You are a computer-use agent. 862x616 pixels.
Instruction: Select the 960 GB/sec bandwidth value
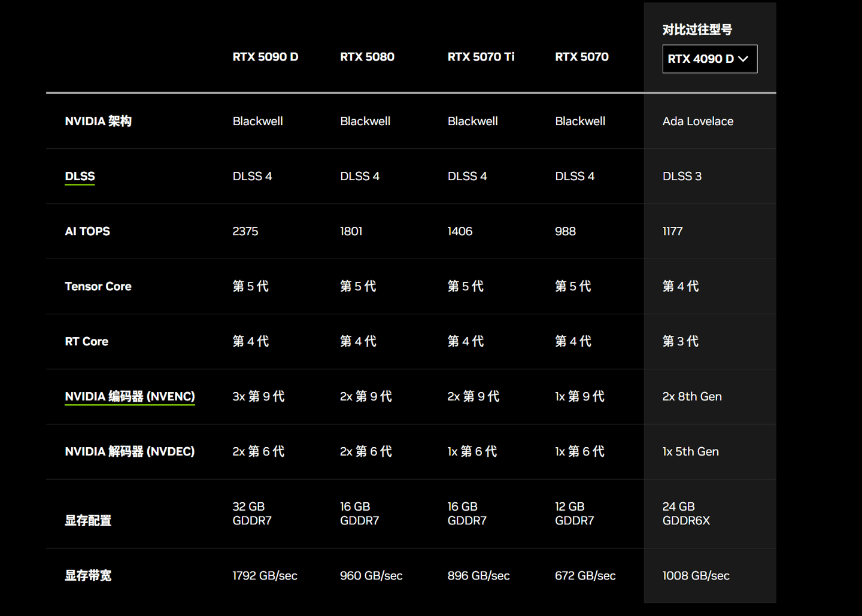pyautogui.click(x=371, y=575)
